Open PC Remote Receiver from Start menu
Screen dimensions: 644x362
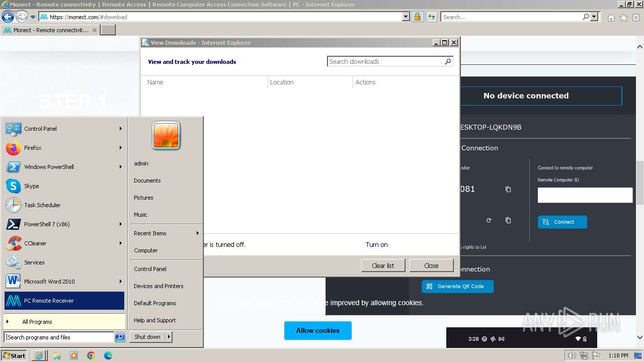(x=64, y=301)
